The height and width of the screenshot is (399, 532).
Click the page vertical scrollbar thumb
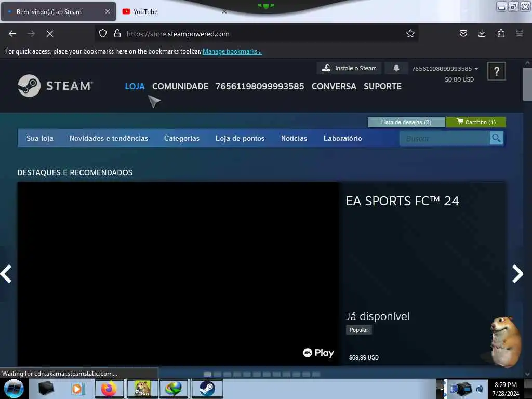click(x=527, y=84)
